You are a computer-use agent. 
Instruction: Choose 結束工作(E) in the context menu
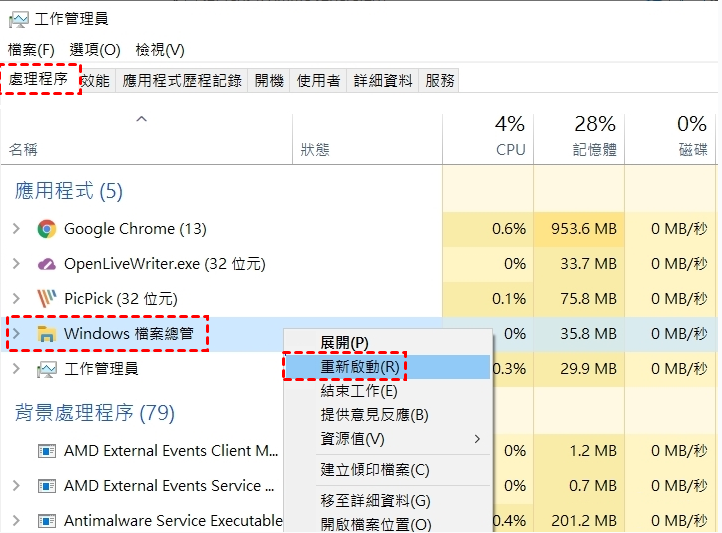(388, 391)
